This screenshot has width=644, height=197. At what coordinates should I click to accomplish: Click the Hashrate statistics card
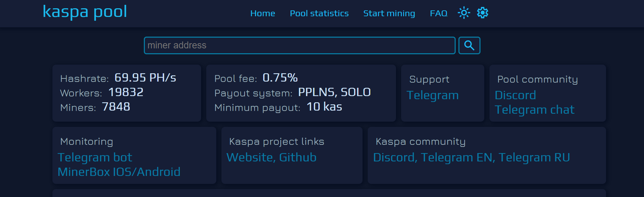tap(127, 93)
